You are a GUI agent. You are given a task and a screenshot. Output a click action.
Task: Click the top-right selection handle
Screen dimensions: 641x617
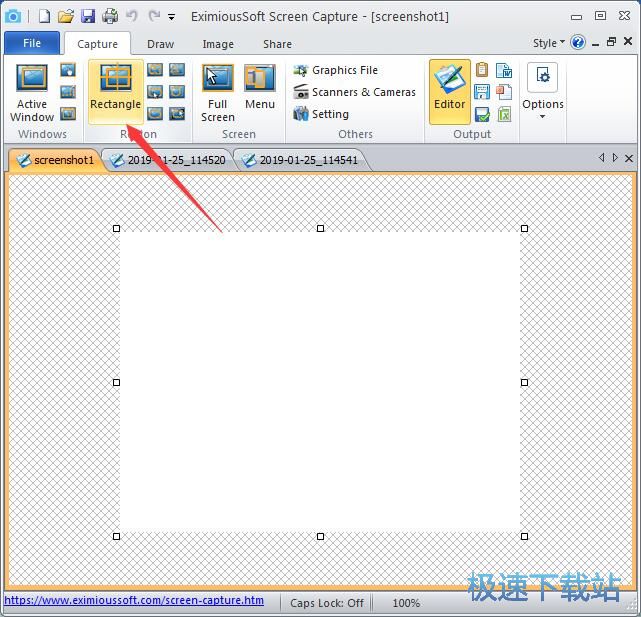tap(524, 229)
